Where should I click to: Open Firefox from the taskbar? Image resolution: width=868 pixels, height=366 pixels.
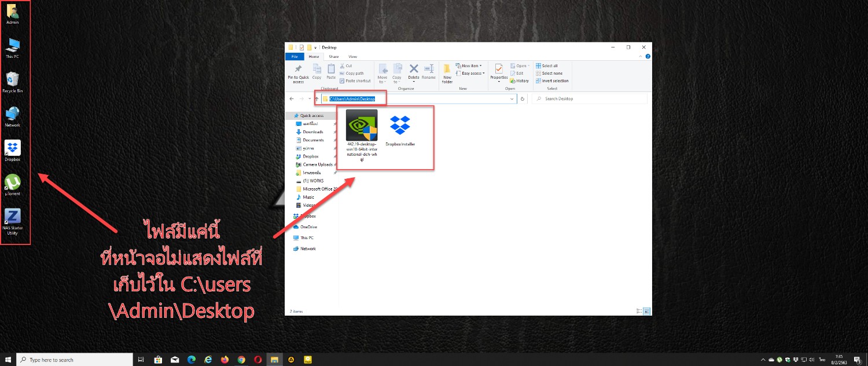[225, 360]
